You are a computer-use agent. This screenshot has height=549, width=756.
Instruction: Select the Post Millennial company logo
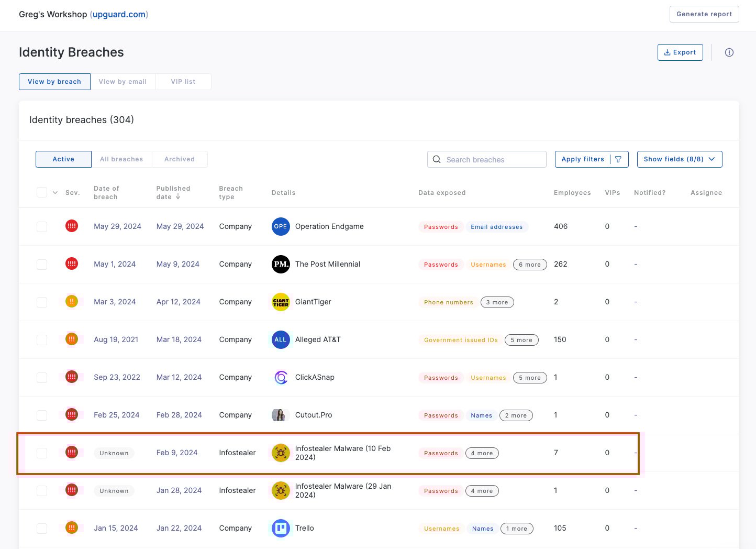281,264
